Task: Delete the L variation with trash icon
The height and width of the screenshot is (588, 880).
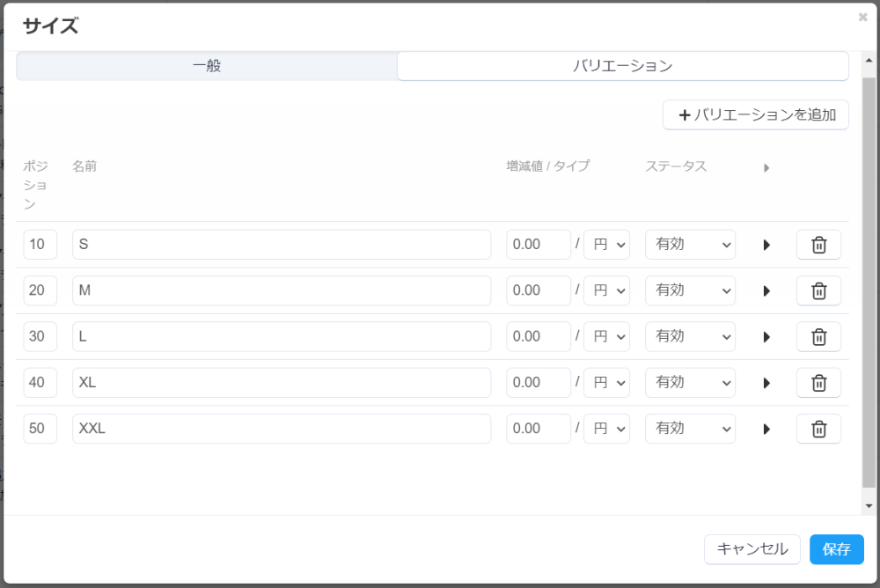Action: click(818, 337)
